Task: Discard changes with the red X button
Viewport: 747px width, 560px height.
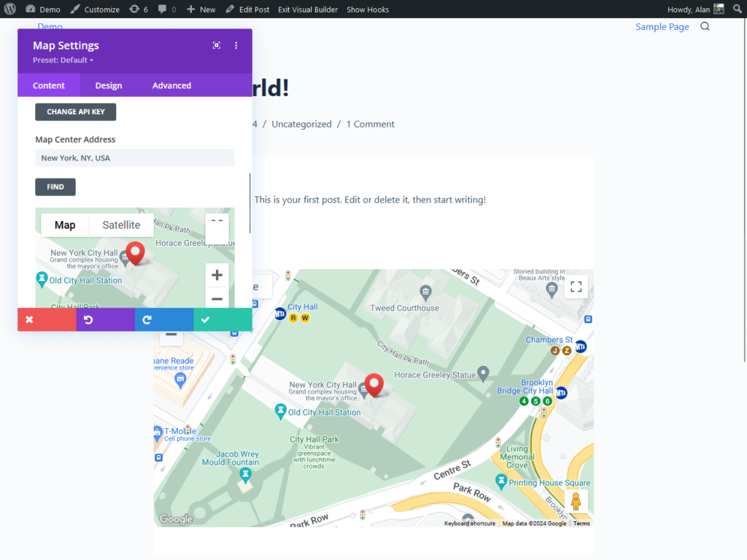Action: (x=47, y=319)
